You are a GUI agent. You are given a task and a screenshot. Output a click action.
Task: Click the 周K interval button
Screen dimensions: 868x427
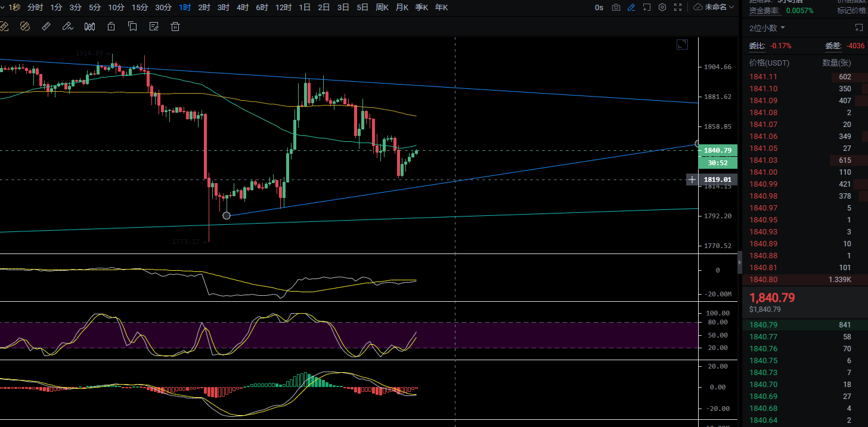point(382,7)
